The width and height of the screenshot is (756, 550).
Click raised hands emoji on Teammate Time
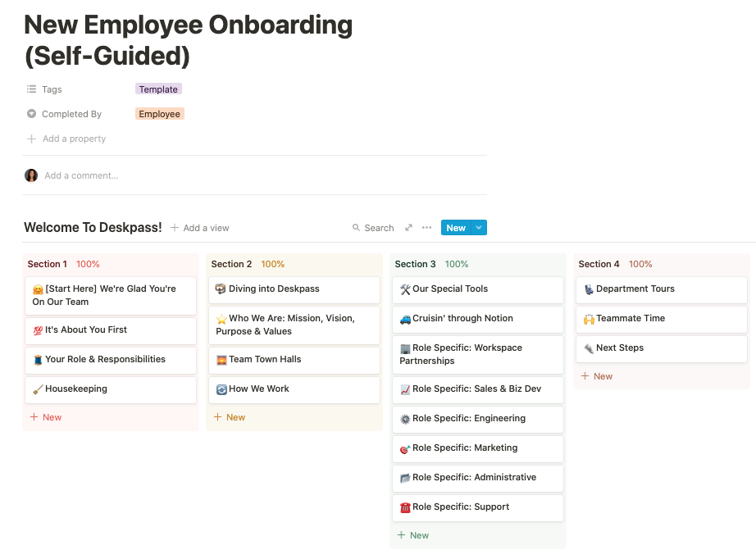pos(590,319)
